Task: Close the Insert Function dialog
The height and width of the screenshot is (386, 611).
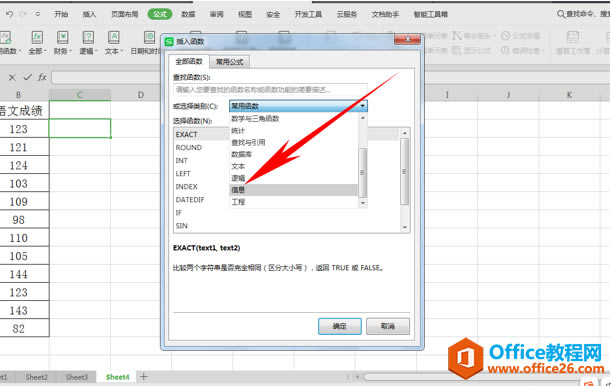Action: click(x=407, y=40)
